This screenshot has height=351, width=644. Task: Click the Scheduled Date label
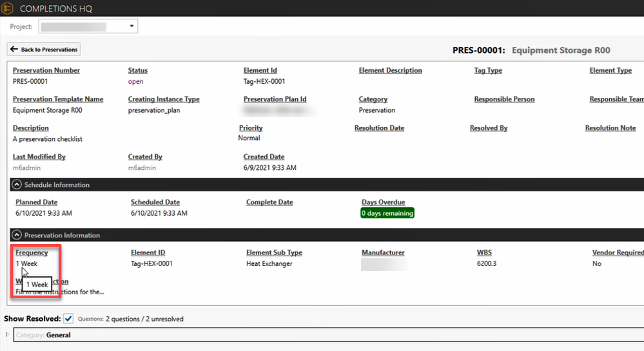point(155,202)
